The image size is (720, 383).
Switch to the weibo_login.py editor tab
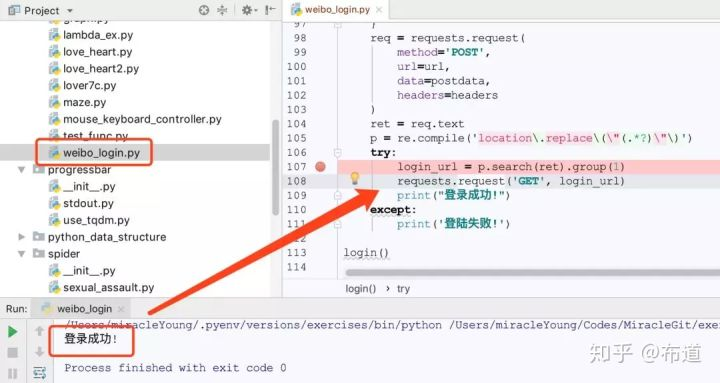coord(337,10)
